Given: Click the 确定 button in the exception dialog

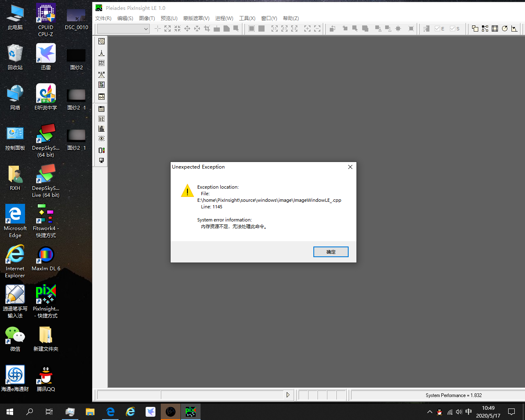Looking at the screenshot, I should pos(331,252).
